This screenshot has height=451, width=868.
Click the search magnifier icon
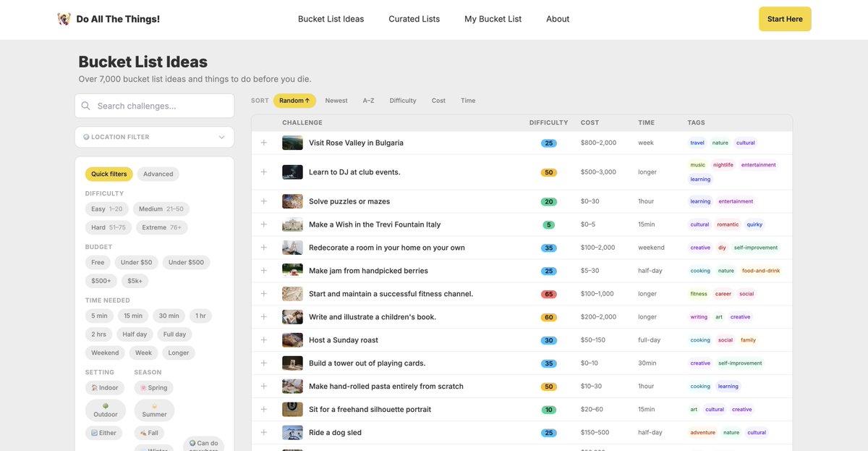coord(86,106)
